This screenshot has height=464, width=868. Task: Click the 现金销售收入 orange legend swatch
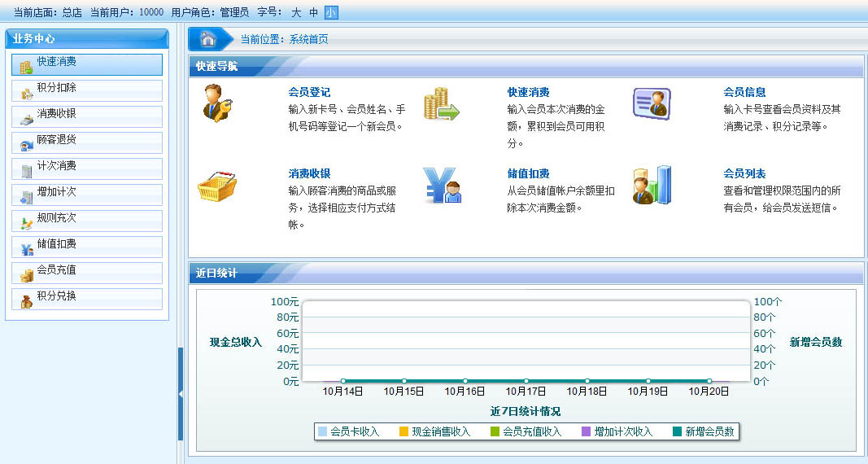pyautogui.click(x=404, y=432)
